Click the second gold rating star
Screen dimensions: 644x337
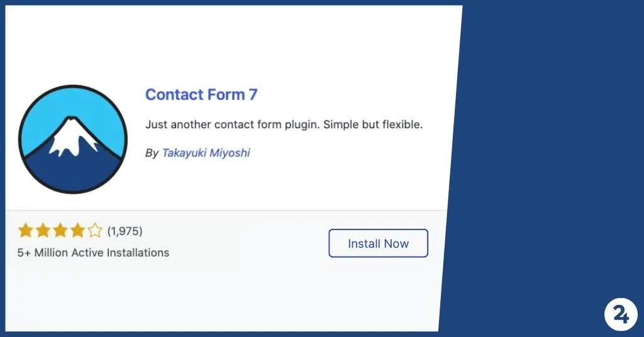(x=43, y=231)
